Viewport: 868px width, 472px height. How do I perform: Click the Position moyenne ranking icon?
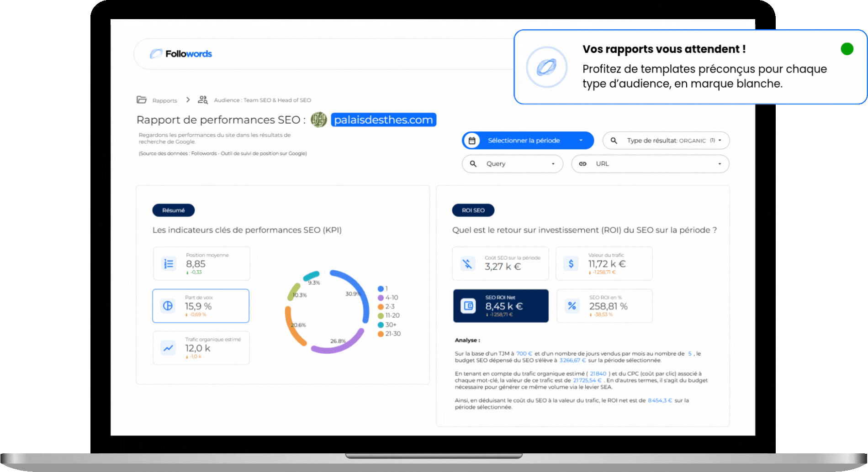pos(168,263)
